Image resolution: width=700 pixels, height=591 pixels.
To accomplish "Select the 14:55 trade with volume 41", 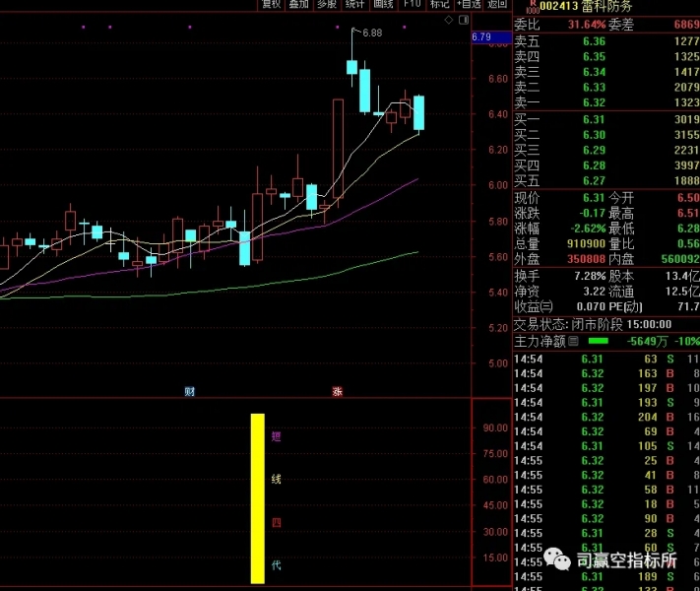I will tap(606, 475).
